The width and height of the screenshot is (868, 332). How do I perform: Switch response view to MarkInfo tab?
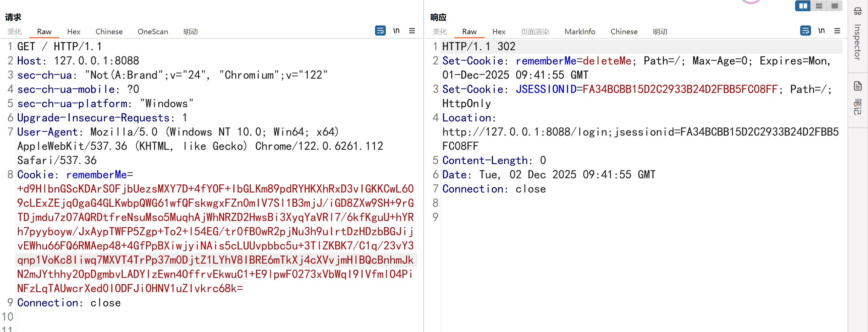(x=580, y=32)
